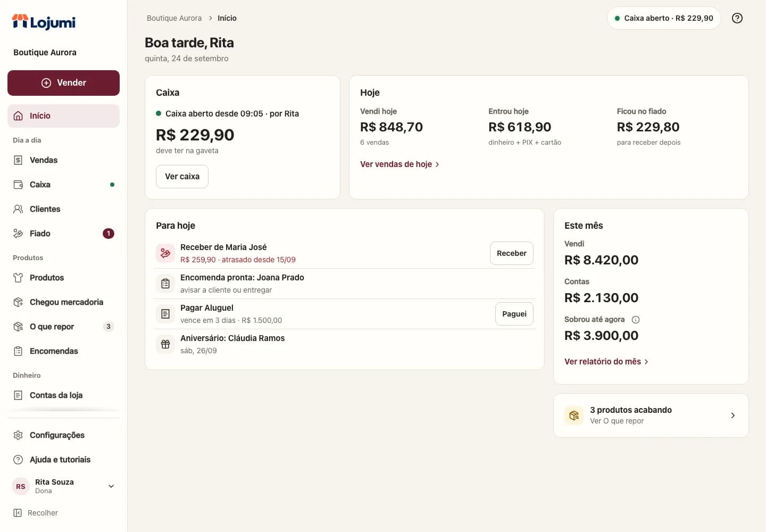Open the 3 produtos acabando chevron
The image size is (766, 532).
click(733, 415)
